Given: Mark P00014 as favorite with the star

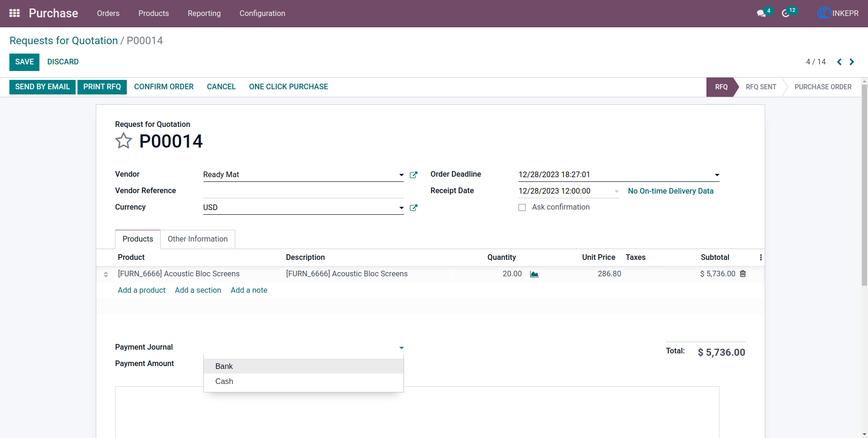Looking at the screenshot, I should click(x=124, y=141).
